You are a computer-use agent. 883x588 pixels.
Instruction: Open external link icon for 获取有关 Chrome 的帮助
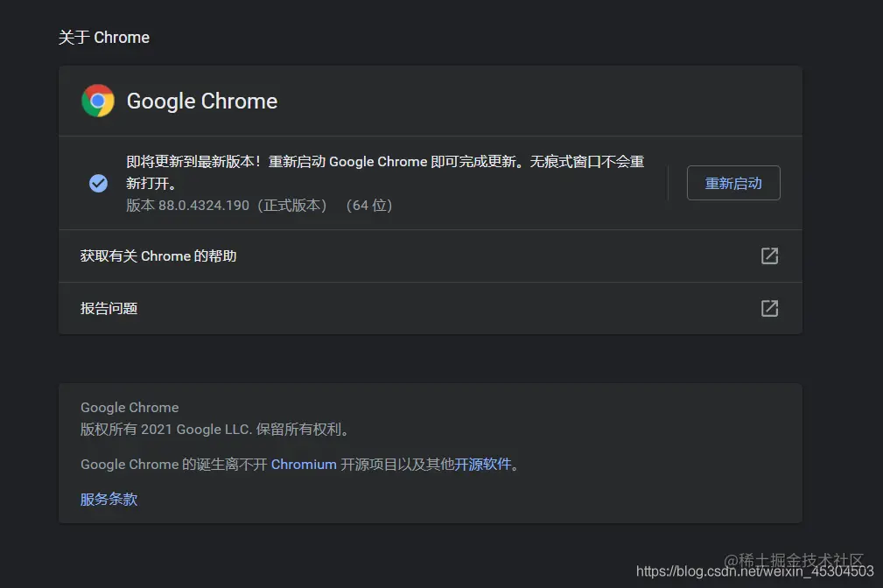[x=769, y=255]
